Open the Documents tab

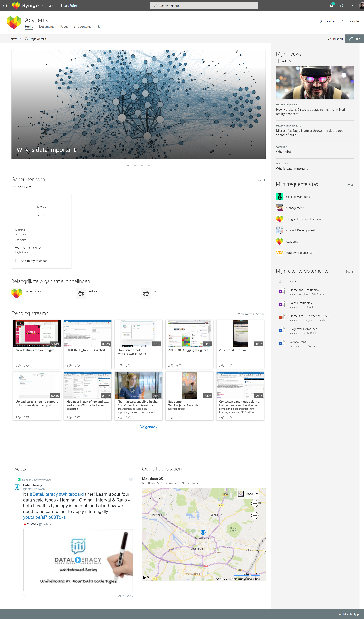tap(47, 27)
